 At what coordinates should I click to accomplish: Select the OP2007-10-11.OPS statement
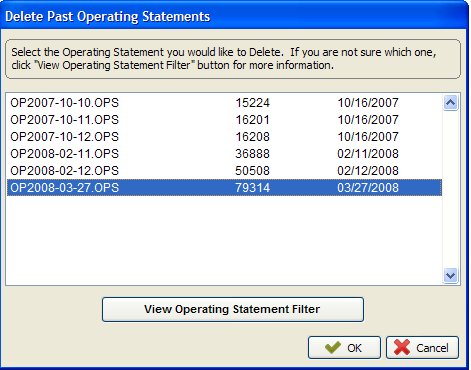pos(224,120)
